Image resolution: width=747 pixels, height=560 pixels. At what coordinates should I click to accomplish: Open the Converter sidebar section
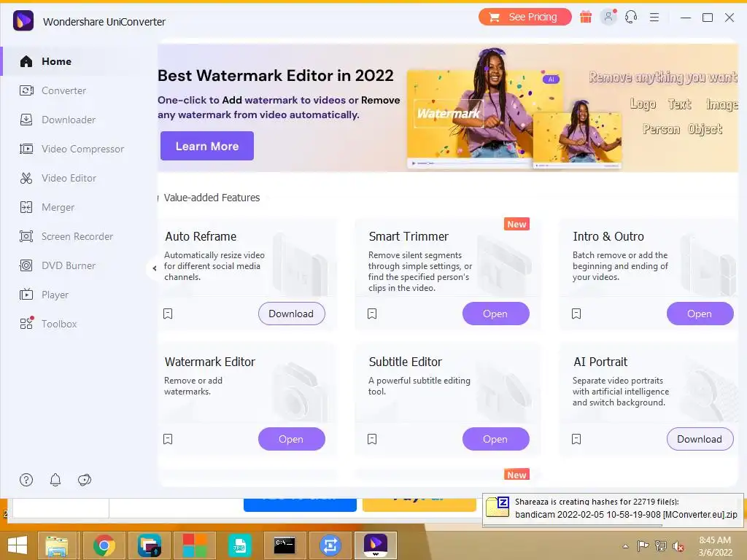64,90
